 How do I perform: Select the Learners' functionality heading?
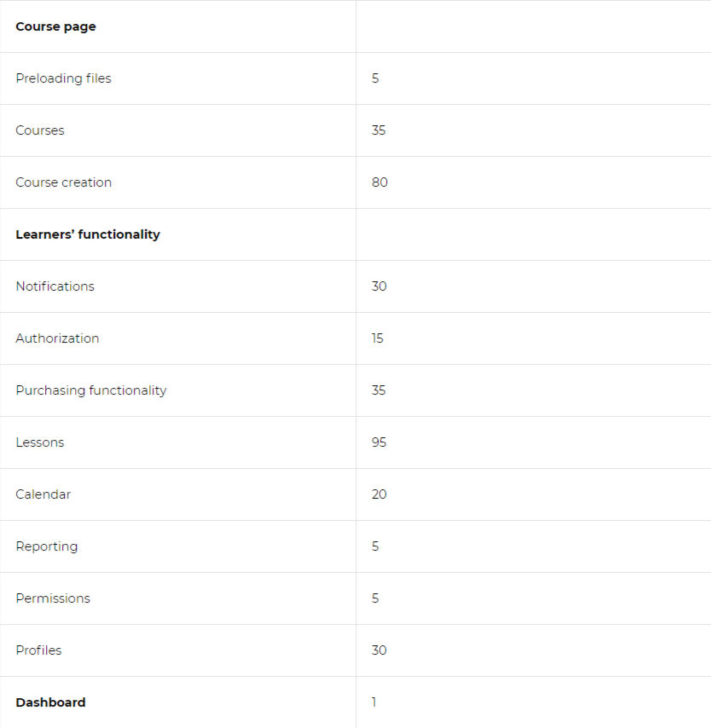pyautogui.click(x=88, y=234)
